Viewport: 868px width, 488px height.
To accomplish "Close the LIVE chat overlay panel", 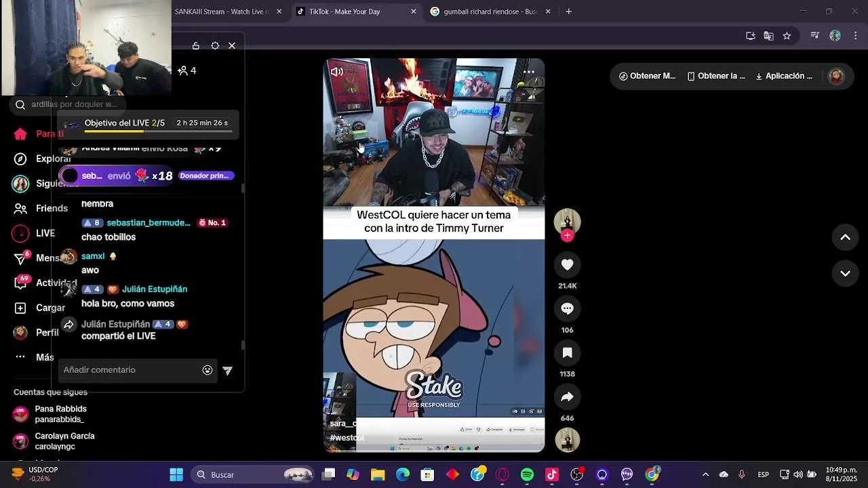I will [232, 45].
